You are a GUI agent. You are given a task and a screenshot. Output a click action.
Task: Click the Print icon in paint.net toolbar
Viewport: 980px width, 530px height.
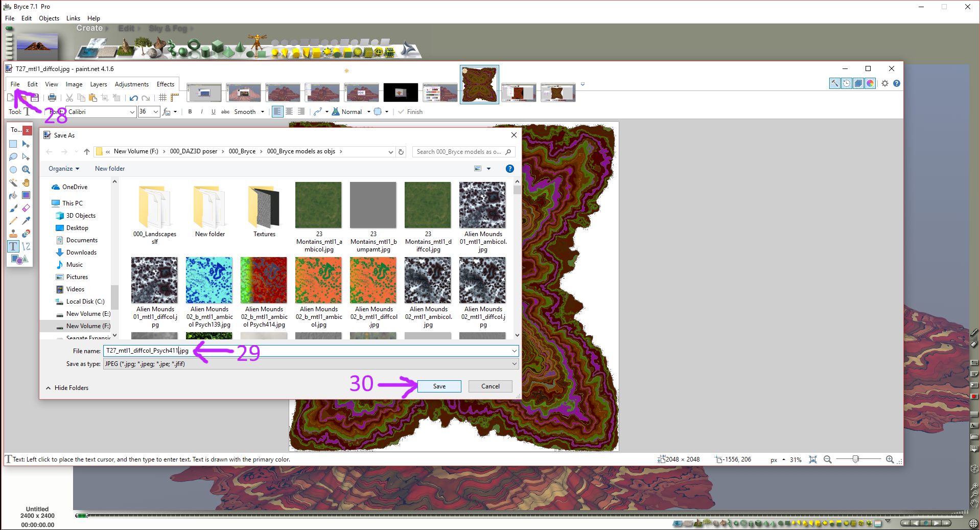pos(52,98)
